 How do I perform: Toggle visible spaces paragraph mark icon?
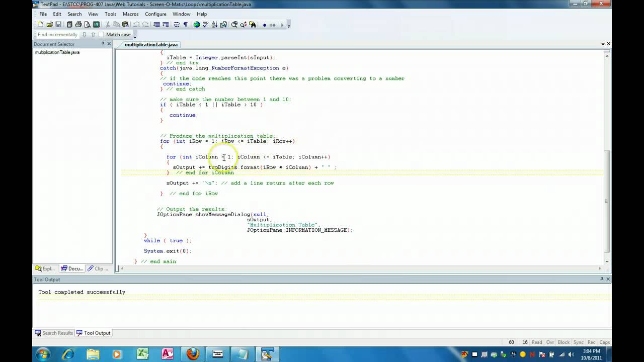pos(186,25)
